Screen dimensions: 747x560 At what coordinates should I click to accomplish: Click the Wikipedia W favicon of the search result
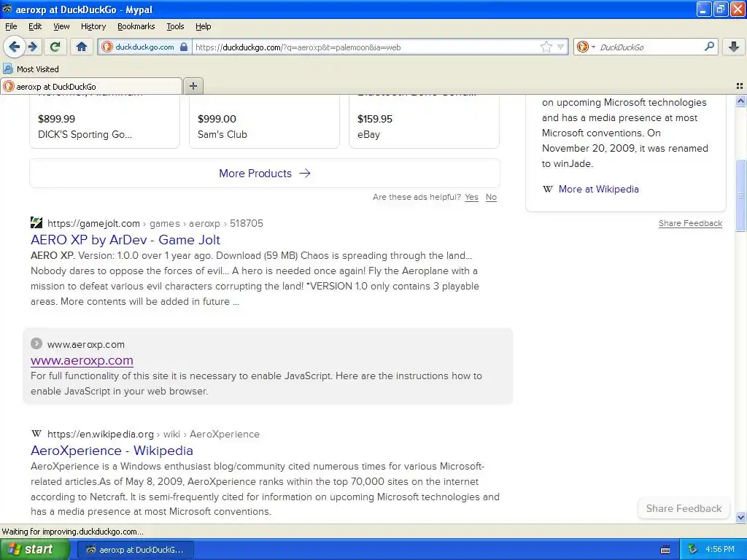(36, 434)
